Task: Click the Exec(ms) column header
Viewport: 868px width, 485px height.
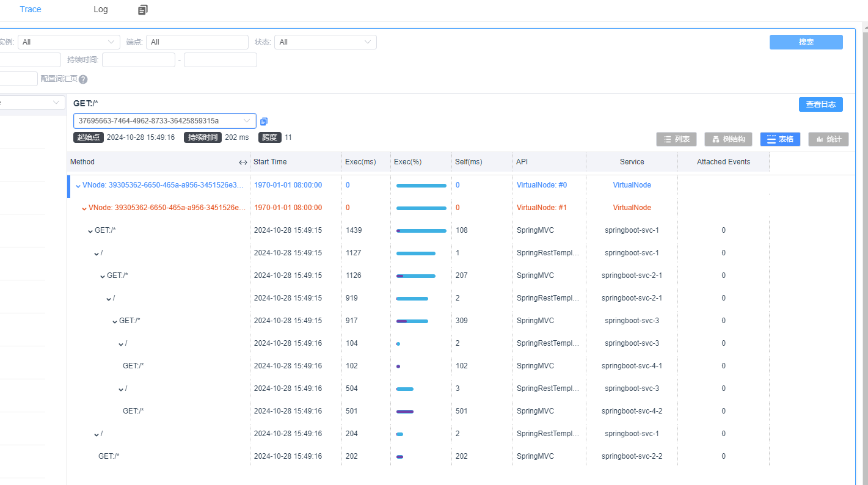Action: pyautogui.click(x=360, y=162)
